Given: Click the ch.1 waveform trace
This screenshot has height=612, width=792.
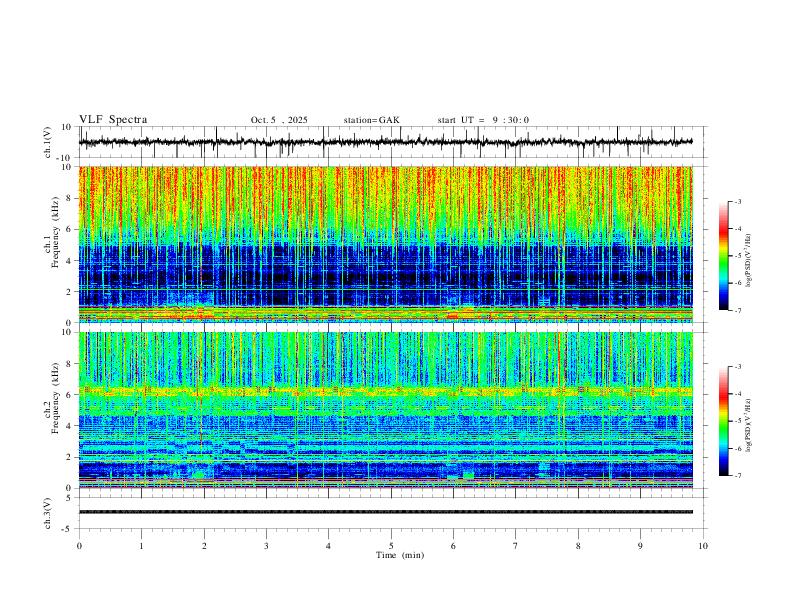Looking at the screenshot, I should (x=386, y=142).
